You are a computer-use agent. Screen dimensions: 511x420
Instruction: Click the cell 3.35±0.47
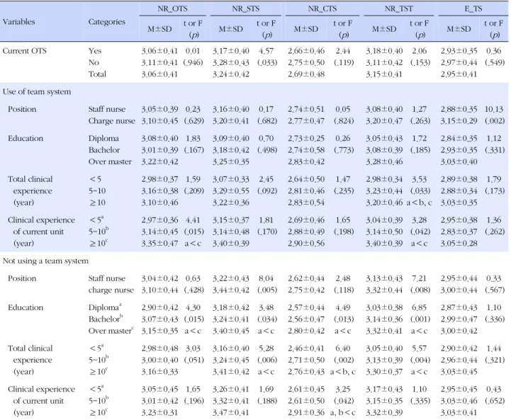(x=159, y=243)
